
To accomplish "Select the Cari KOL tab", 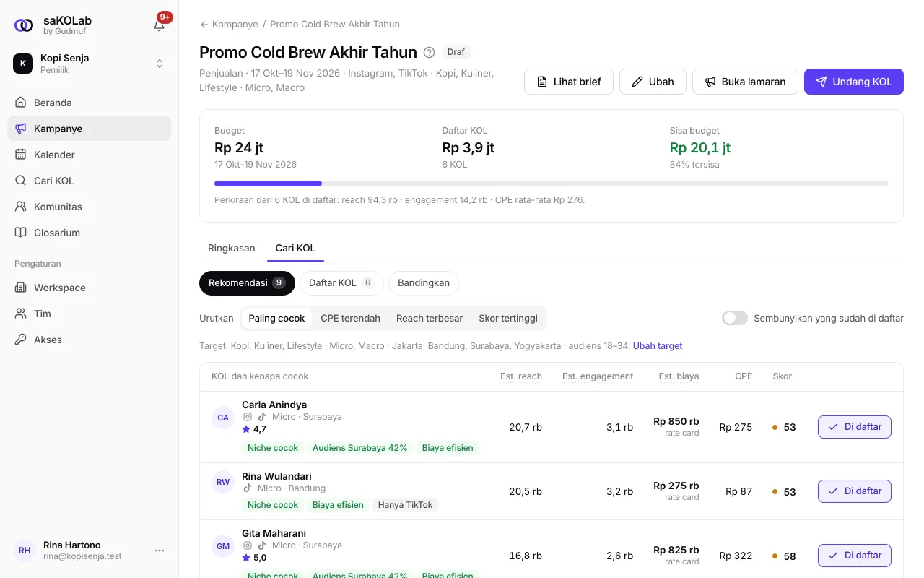I will [295, 248].
